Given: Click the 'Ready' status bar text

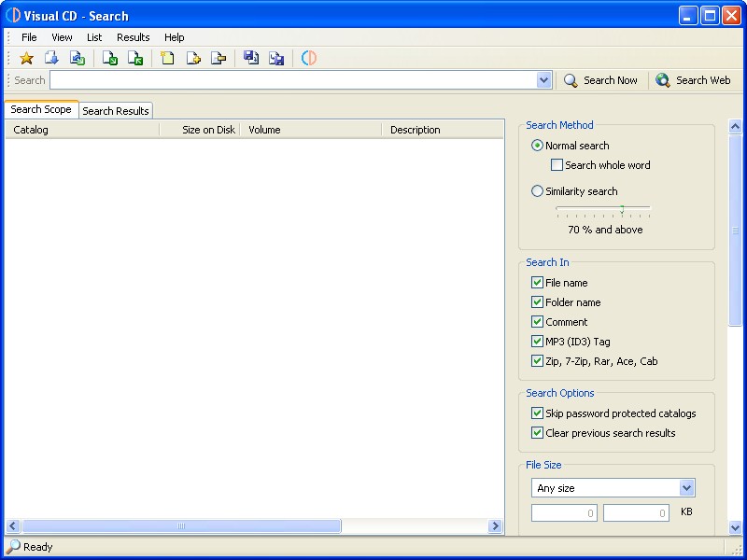Looking at the screenshot, I should (x=38, y=547).
